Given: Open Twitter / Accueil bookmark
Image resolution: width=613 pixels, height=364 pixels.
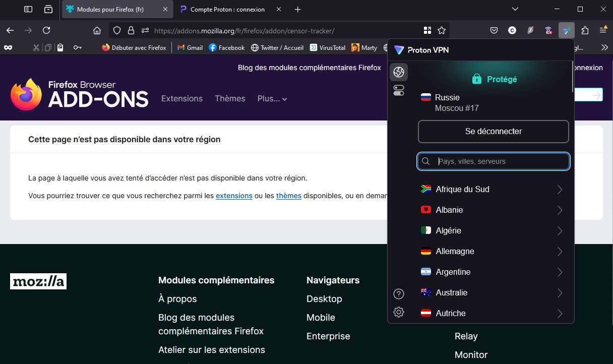Looking at the screenshot, I should click(x=277, y=47).
